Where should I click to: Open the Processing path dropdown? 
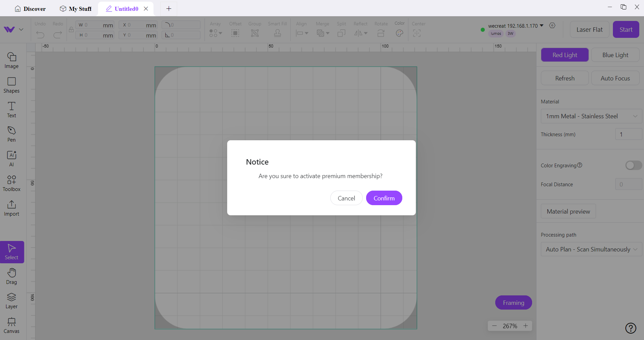(591, 249)
